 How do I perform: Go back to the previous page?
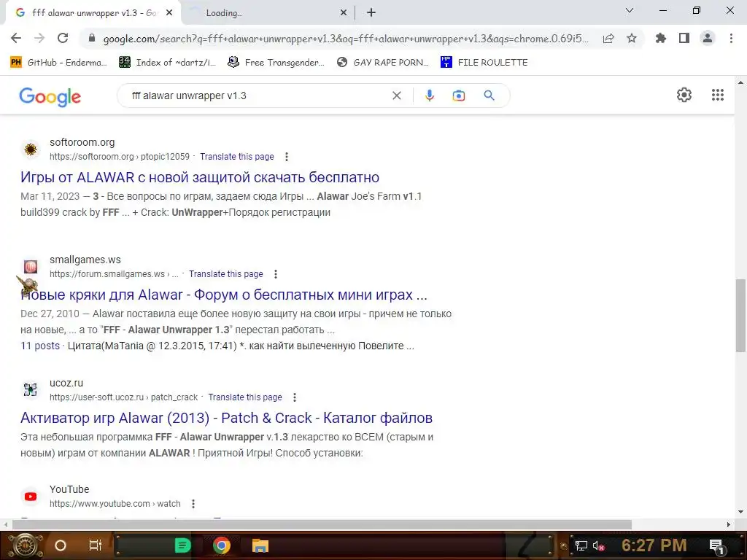tap(16, 38)
